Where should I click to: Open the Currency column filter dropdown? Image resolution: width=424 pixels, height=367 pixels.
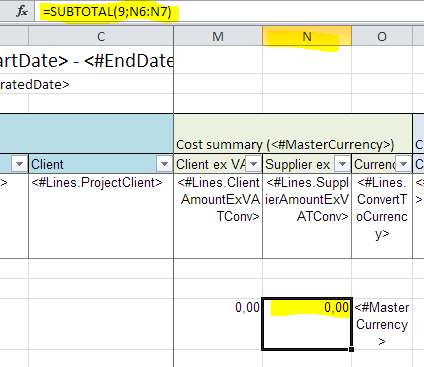click(x=403, y=164)
